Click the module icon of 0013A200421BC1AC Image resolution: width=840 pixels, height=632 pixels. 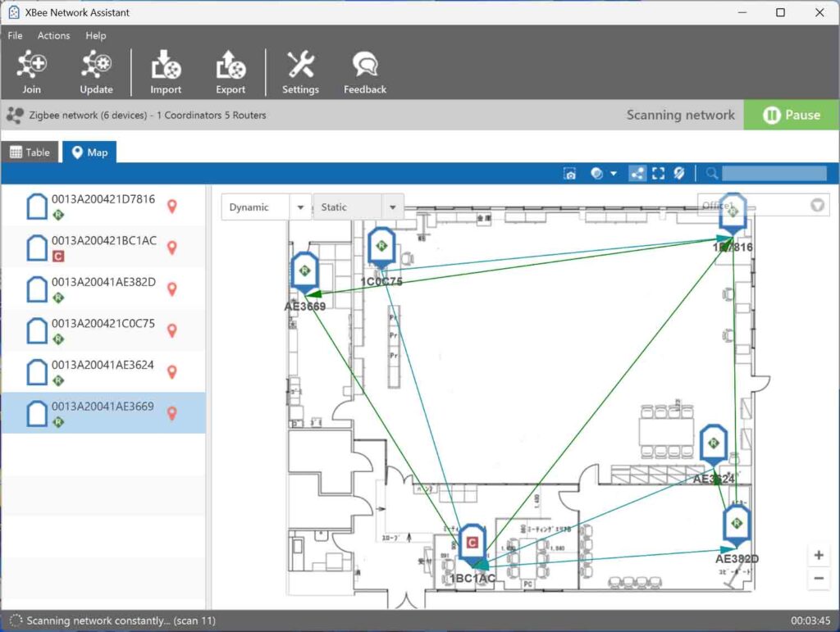click(x=37, y=248)
